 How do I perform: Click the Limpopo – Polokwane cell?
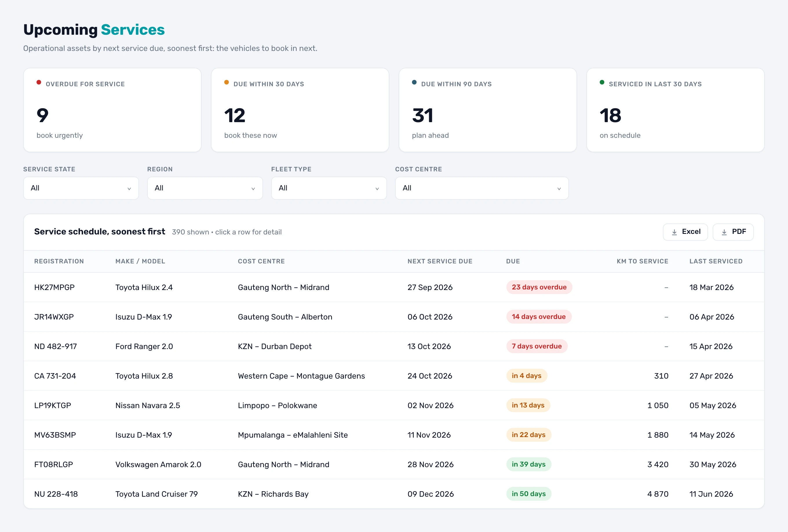click(277, 405)
